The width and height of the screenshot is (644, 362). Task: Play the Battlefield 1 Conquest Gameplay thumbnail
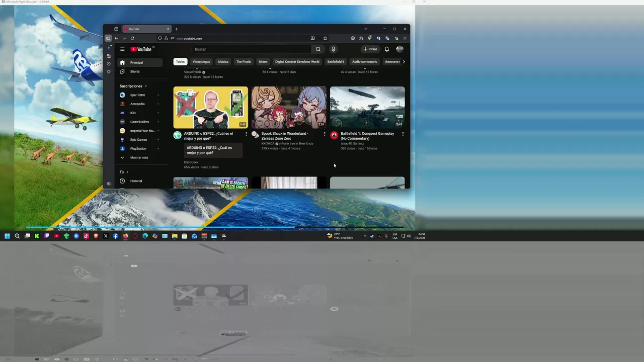point(367,108)
